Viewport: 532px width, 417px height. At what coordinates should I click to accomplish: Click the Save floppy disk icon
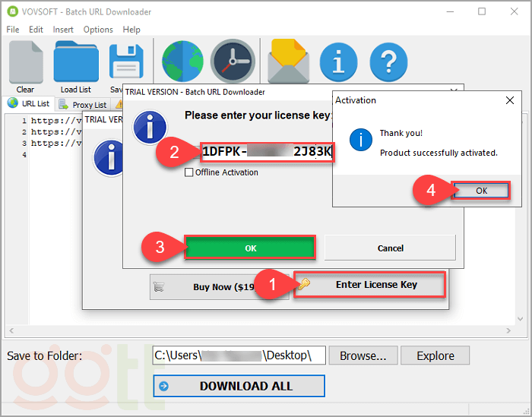coord(125,61)
